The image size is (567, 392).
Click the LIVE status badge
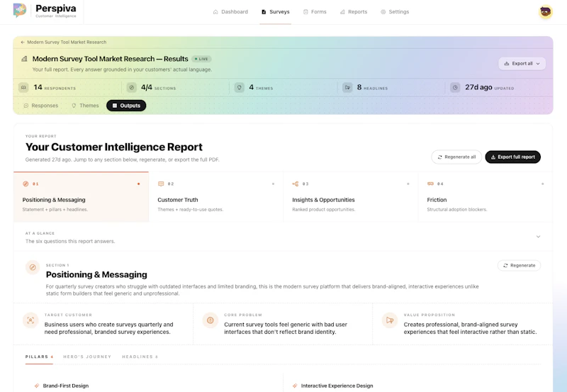point(201,59)
